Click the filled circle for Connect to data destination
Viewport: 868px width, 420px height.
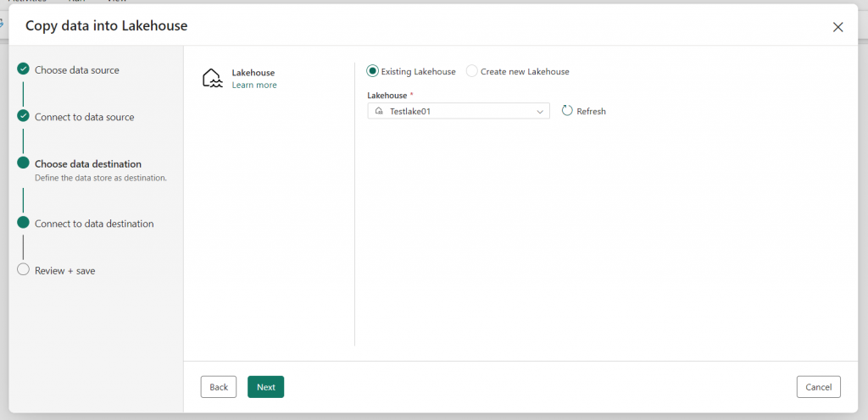[x=23, y=223]
